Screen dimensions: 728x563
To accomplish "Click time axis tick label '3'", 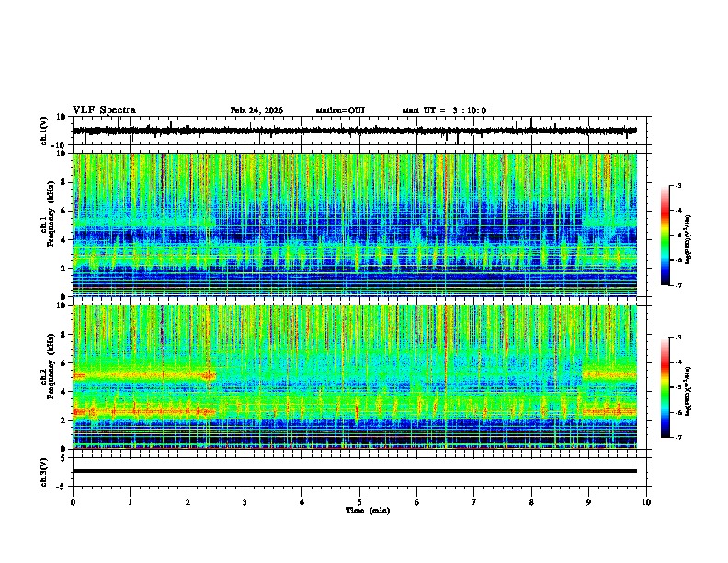I will tap(245, 501).
